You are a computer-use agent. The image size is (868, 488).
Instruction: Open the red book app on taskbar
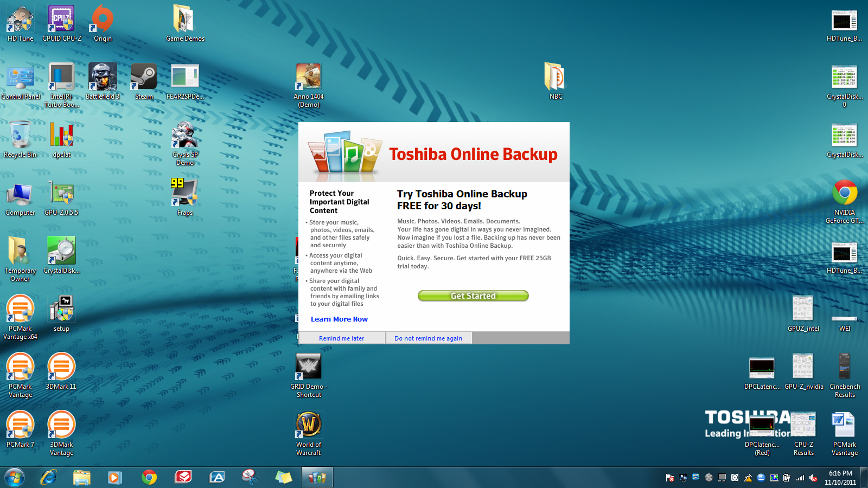(x=183, y=477)
